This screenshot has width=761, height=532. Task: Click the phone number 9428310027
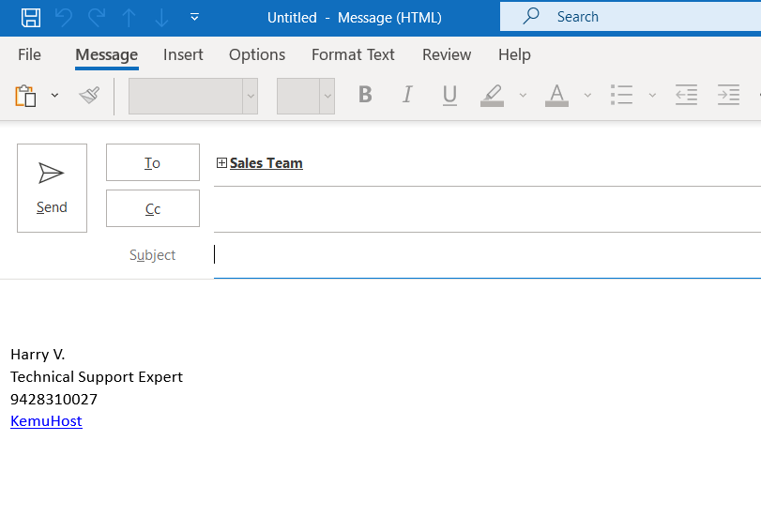click(x=53, y=400)
